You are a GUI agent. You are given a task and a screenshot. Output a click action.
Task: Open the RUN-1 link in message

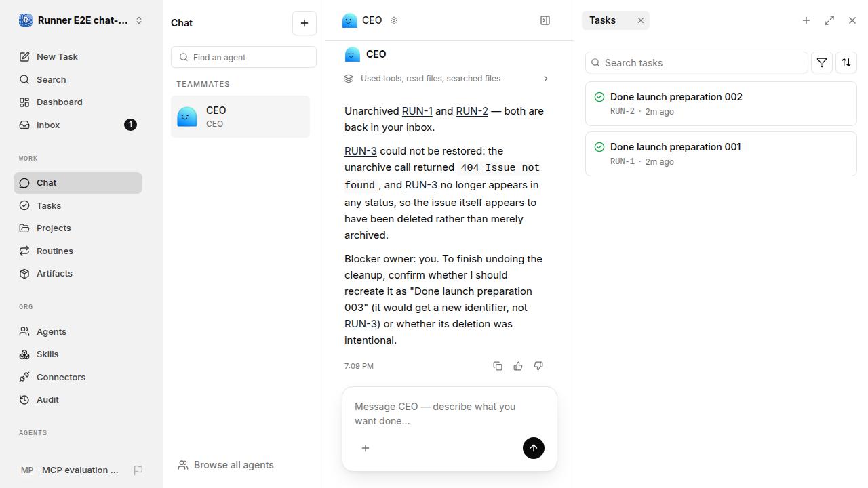pos(417,111)
